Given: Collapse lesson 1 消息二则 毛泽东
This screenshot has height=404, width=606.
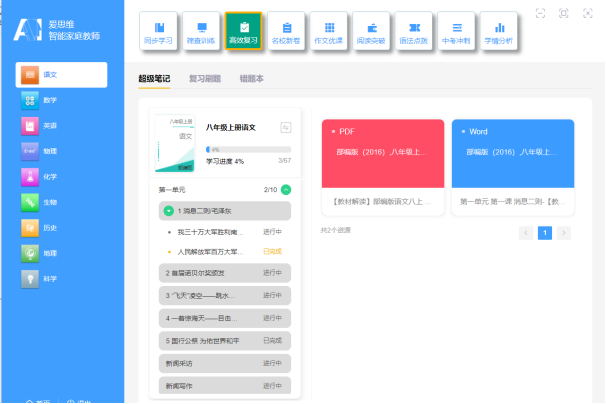Looking at the screenshot, I should click(168, 211).
